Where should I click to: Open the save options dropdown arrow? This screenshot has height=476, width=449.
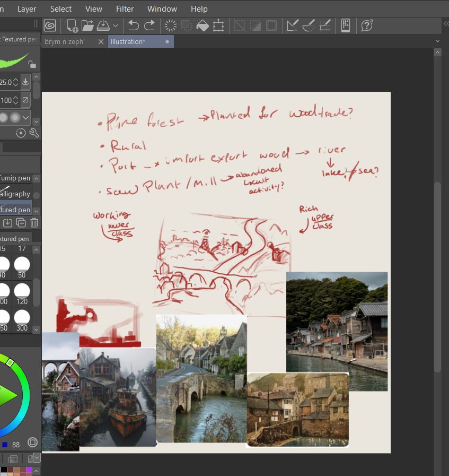click(115, 25)
